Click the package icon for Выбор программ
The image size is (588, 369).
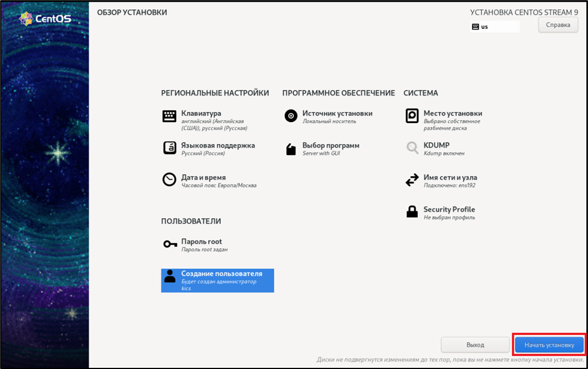291,149
